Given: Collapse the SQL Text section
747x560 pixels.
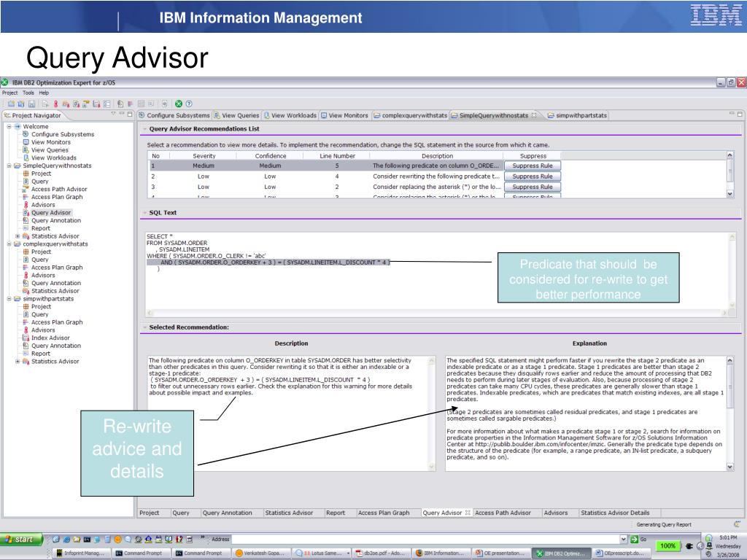Looking at the screenshot, I should pyautogui.click(x=145, y=213).
